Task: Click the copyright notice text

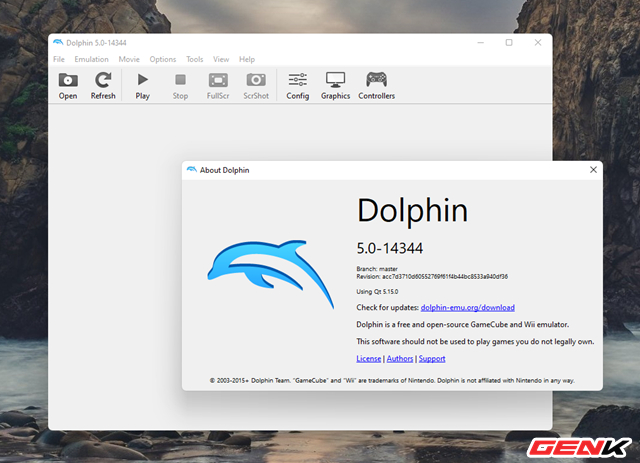Action: 392,381
